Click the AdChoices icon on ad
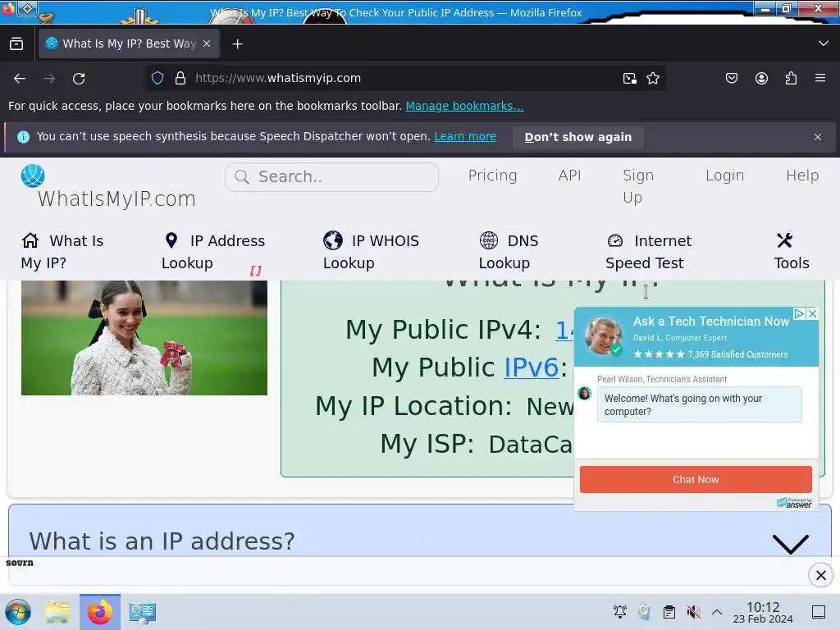 coord(800,314)
